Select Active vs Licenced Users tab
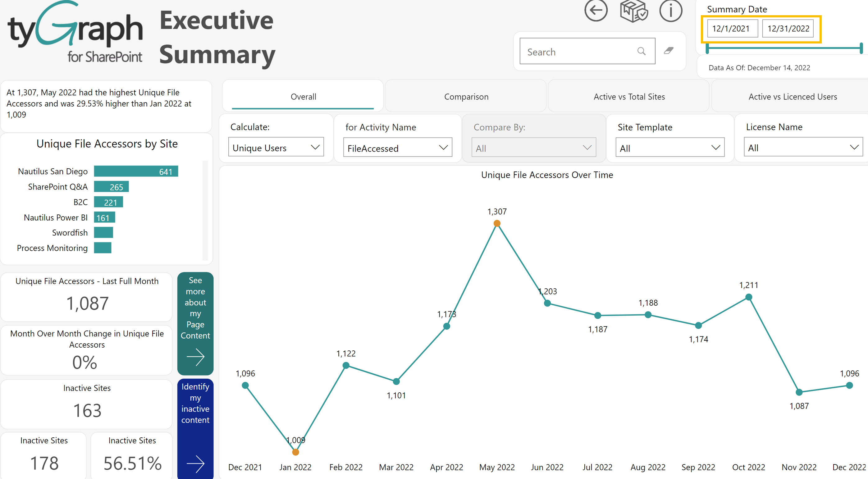This screenshot has width=868, height=479. (x=792, y=97)
